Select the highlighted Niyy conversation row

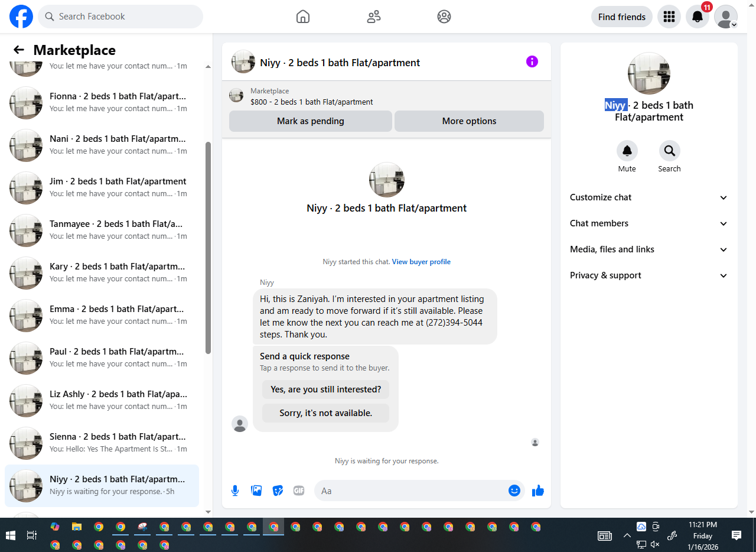tap(102, 486)
